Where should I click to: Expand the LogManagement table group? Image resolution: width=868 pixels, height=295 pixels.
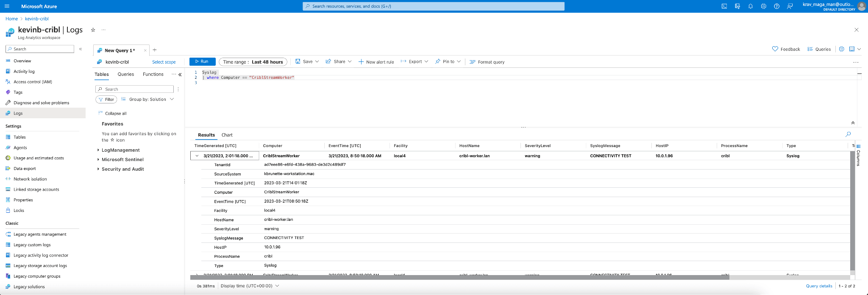coord(98,150)
